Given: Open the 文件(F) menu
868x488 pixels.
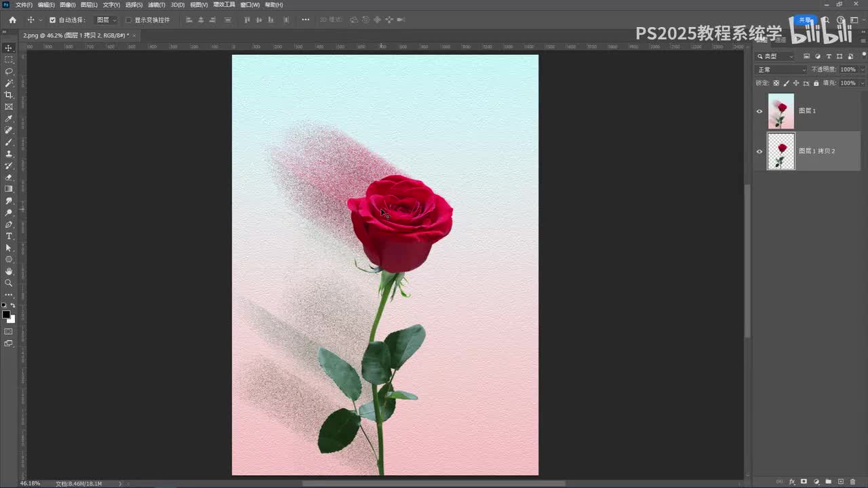Looking at the screenshot, I should (24, 5).
